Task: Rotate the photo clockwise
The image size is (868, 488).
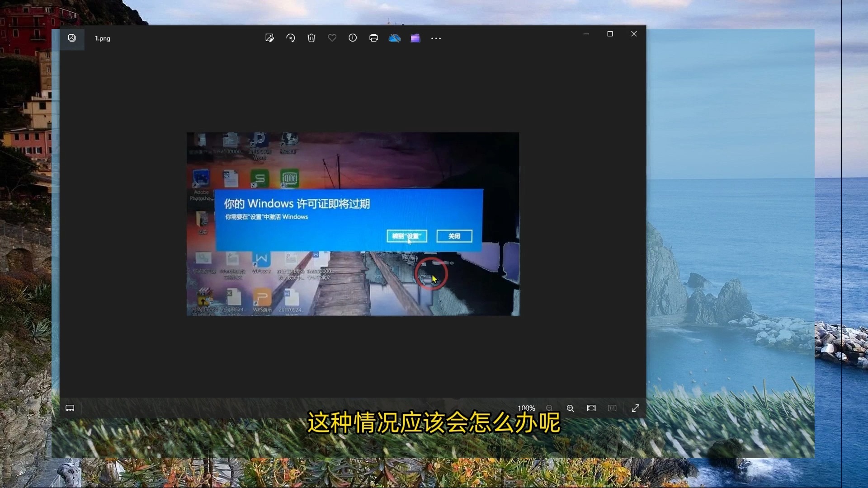Action: 291,38
